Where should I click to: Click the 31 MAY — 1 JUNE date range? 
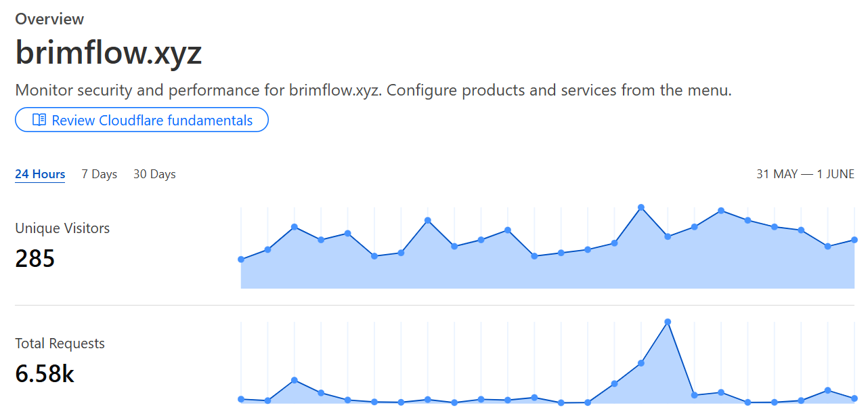(x=805, y=174)
